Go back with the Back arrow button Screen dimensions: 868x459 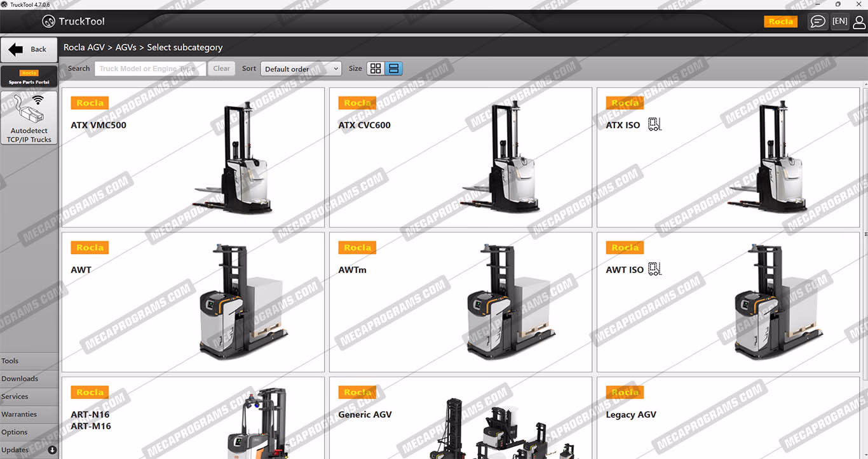pos(29,50)
